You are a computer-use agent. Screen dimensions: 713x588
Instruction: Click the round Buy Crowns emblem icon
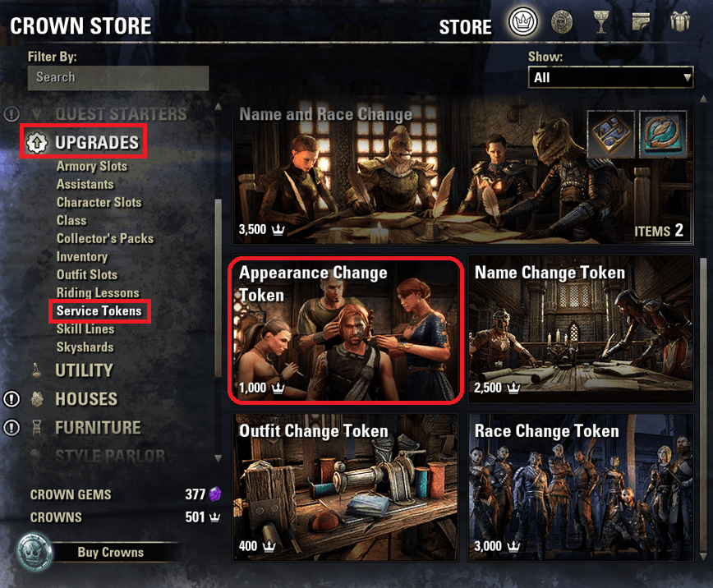point(34,552)
